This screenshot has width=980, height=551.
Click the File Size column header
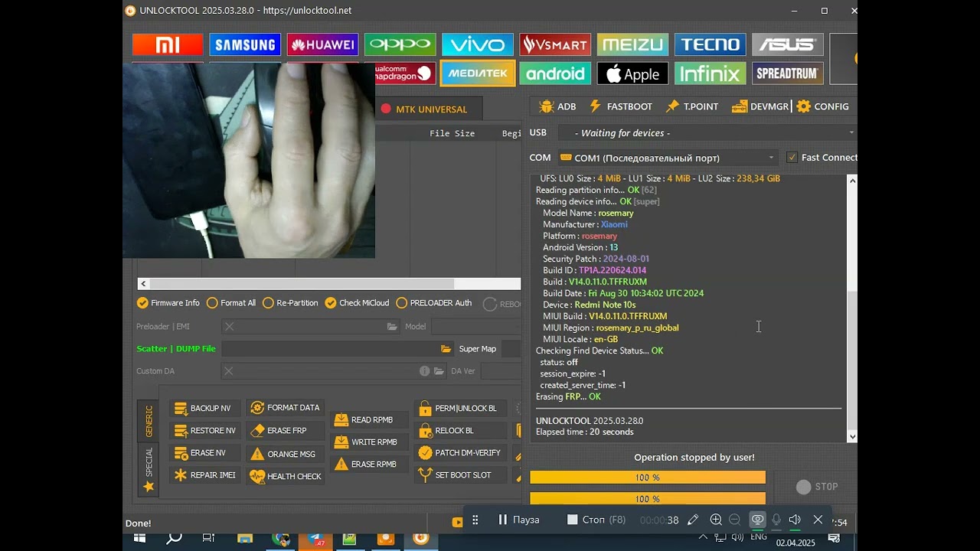452,133
